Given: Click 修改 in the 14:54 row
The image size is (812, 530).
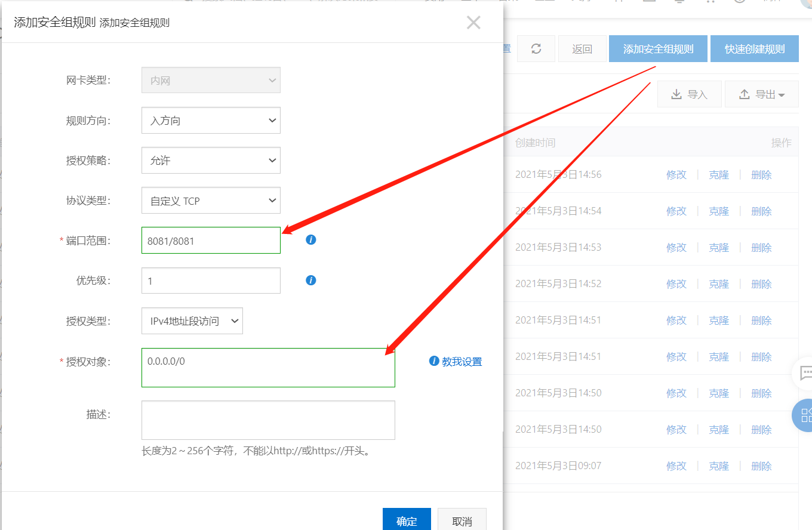Looking at the screenshot, I should 676,211.
